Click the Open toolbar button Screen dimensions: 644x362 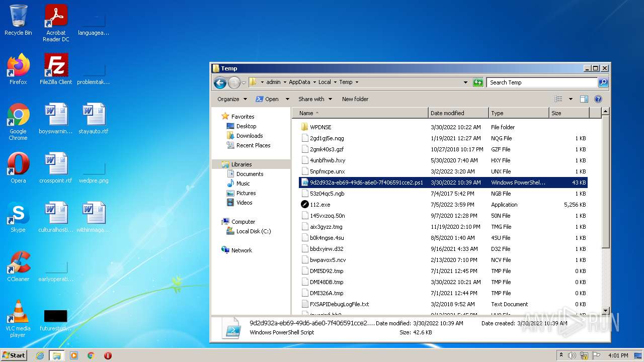(267, 99)
